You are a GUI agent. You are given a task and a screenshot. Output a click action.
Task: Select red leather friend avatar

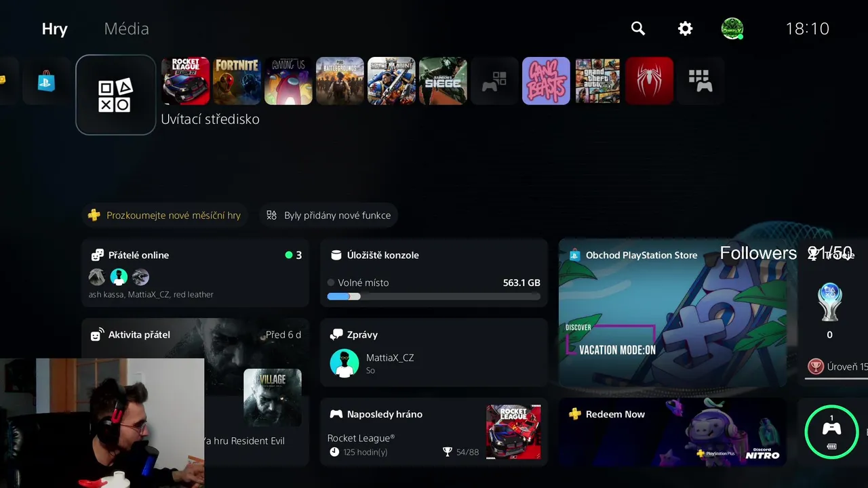tap(140, 277)
